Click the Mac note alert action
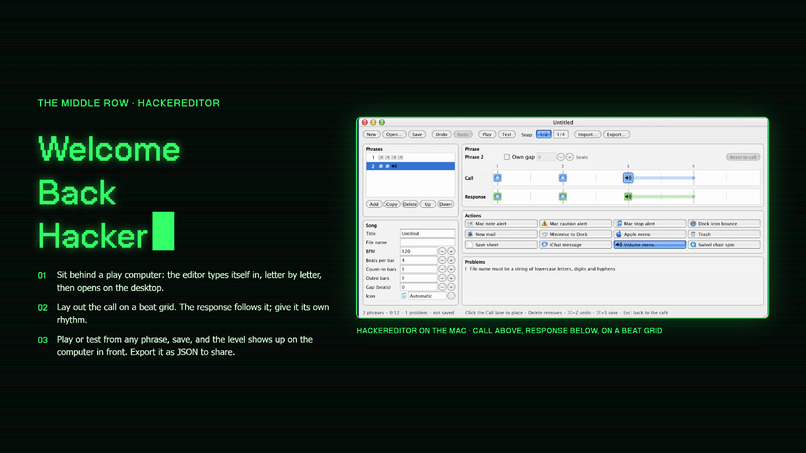 tap(501, 224)
